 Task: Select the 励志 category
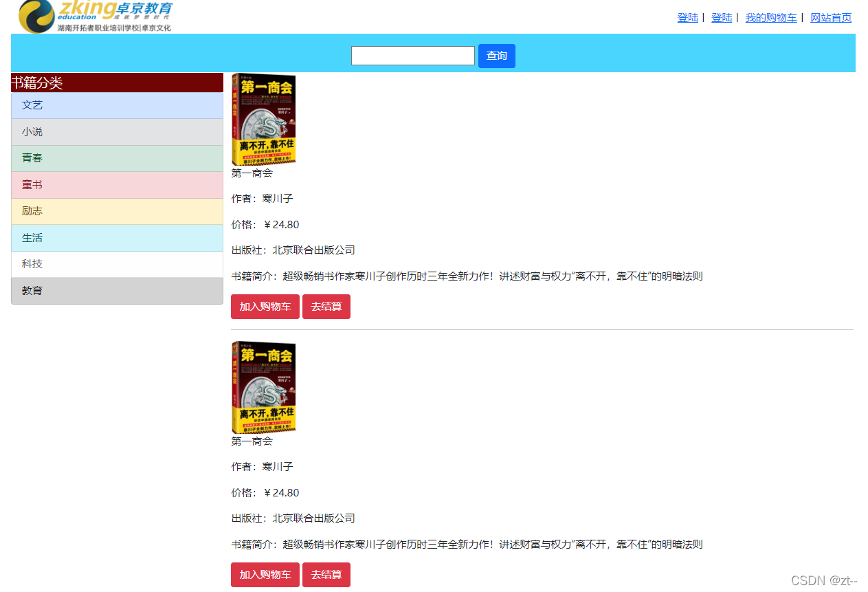tap(117, 211)
